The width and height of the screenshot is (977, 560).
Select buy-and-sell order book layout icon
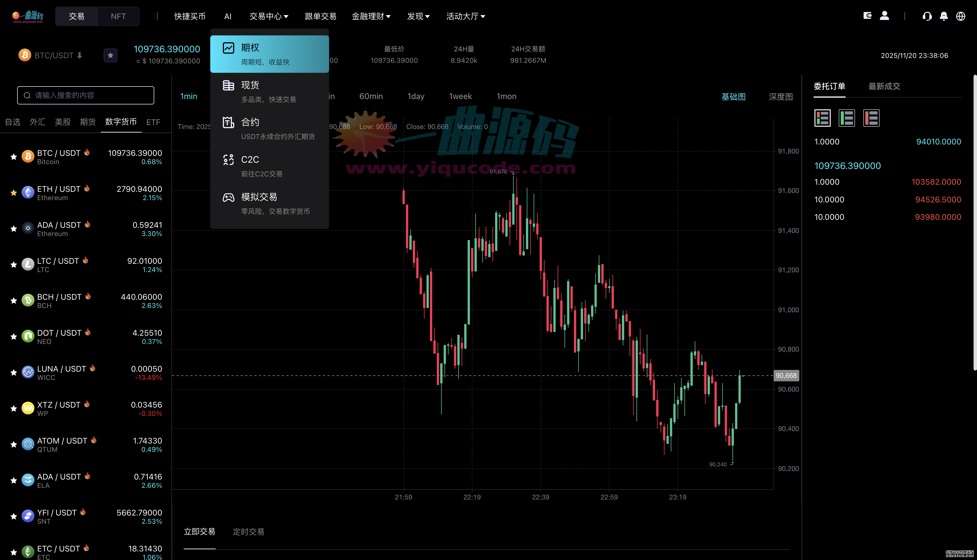pyautogui.click(x=822, y=118)
